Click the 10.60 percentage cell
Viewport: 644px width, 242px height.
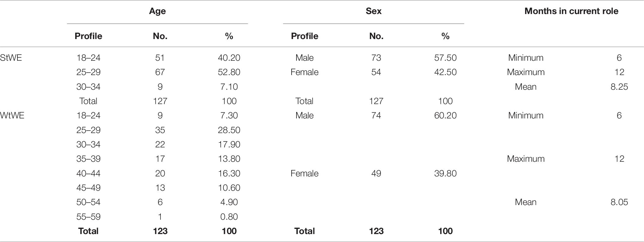[x=229, y=188]
